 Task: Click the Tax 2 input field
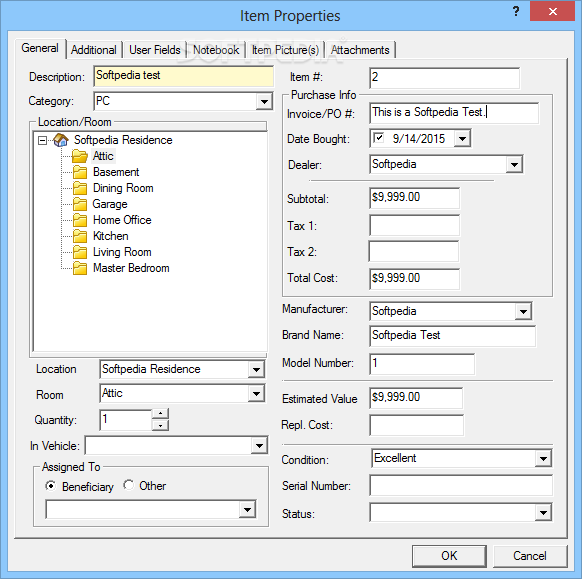(x=413, y=251)
